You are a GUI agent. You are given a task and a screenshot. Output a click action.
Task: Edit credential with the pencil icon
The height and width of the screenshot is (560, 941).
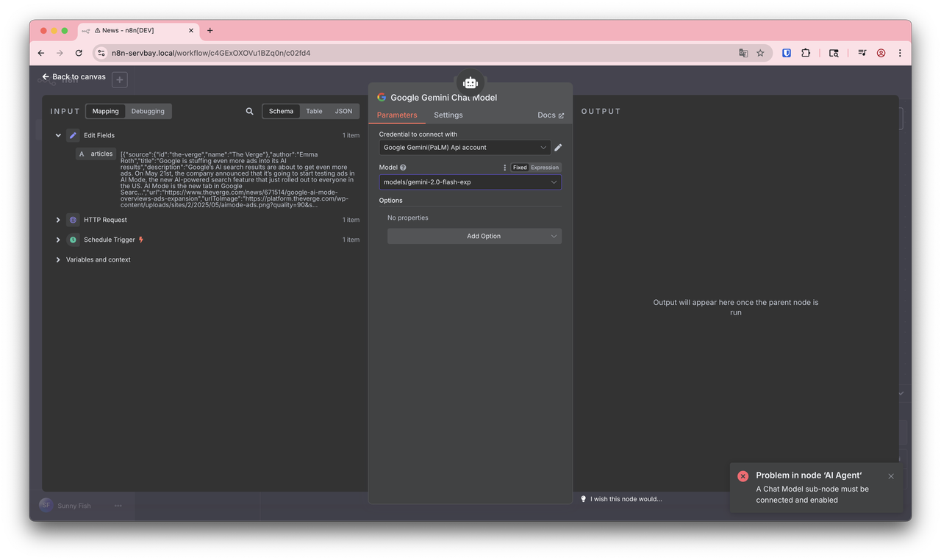point(558,147)
